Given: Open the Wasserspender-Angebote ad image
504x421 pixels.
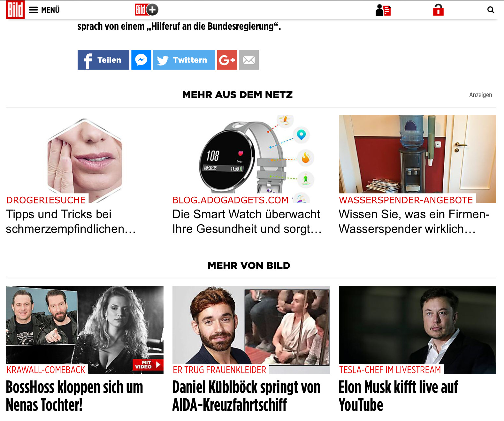Looking at the screenshot, I should coord(417,159).
